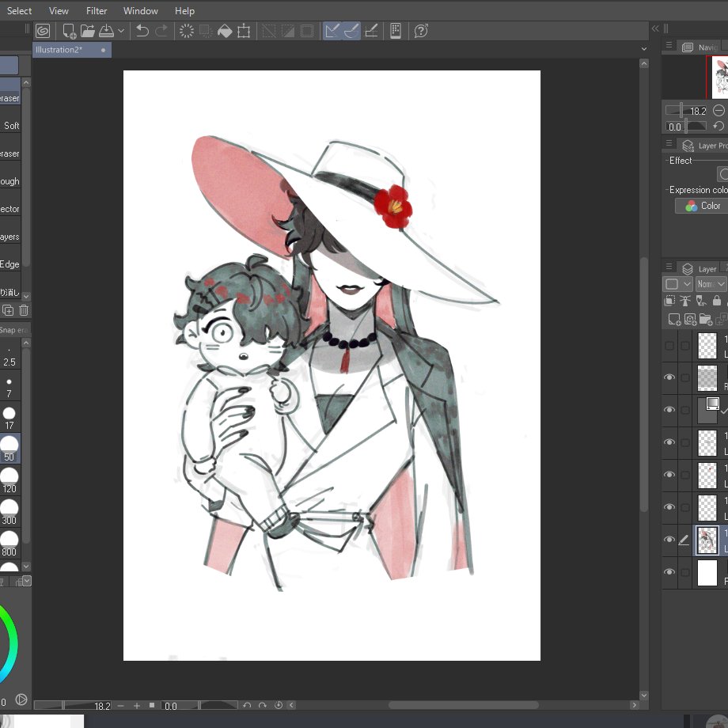The width and height of the screenshot is (728, 728).
Task: Open the Select menu
Action: pos(19,10)
